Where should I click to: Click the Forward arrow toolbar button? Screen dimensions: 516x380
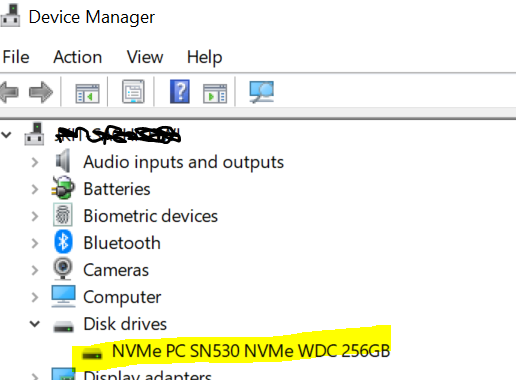(x=41, y=92)
